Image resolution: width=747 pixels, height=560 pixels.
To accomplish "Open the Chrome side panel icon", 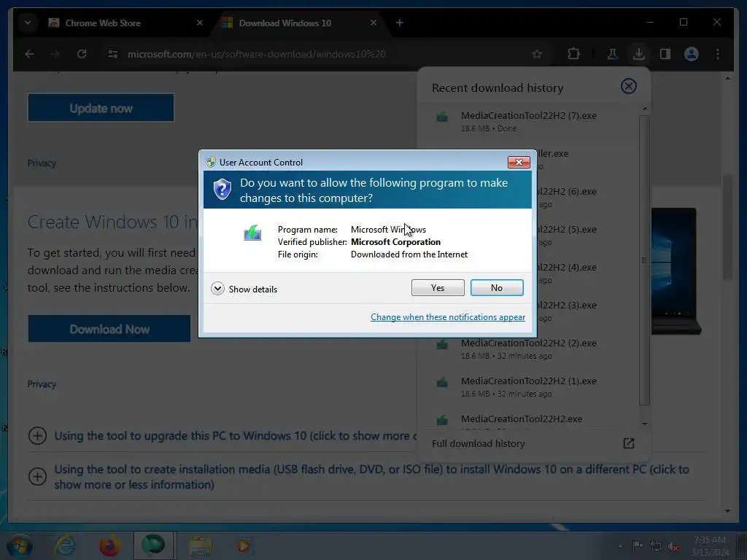I will (x=665, y=54).
